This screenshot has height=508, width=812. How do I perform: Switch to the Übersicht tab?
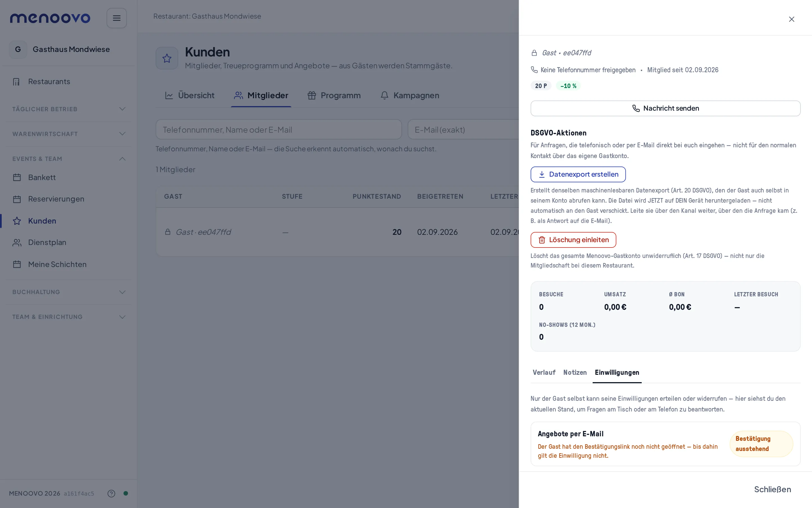click(189, 95)
